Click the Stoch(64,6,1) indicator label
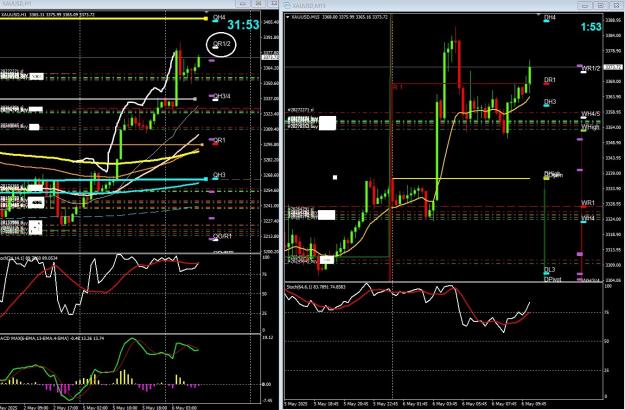 pyautogui.click(x=316, y=287)
